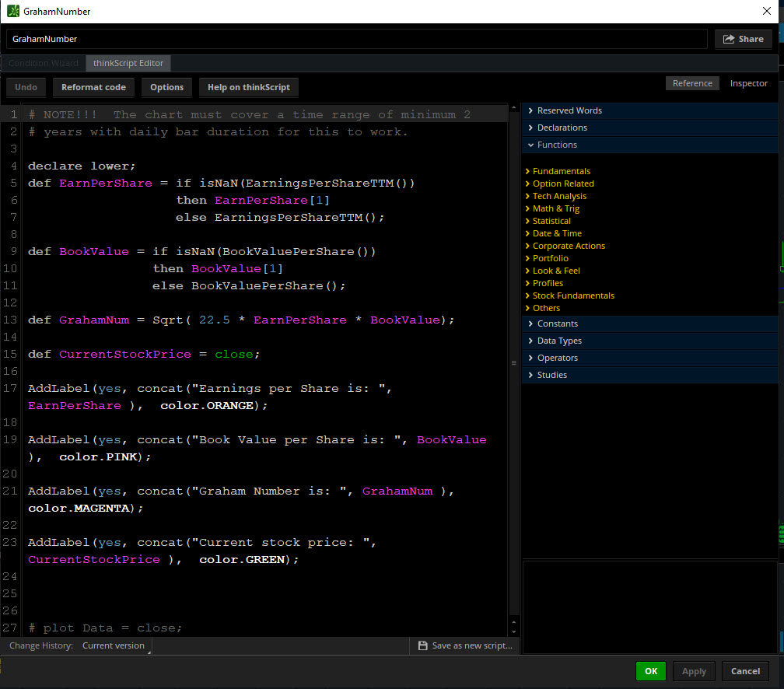784x689 pixels.
Task: Click the Reformat code button
Action: pos(93,87)
